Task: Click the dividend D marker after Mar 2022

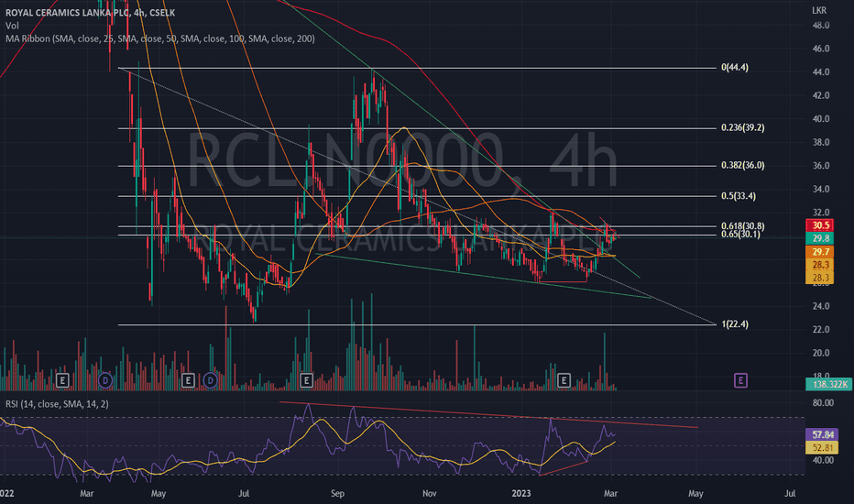Action: [x=105, y=380]
